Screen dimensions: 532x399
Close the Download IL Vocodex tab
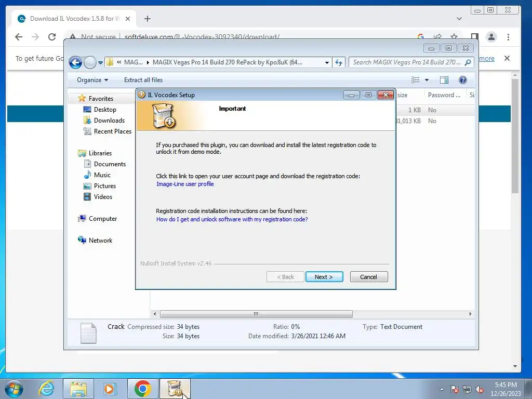pos(128,19)
